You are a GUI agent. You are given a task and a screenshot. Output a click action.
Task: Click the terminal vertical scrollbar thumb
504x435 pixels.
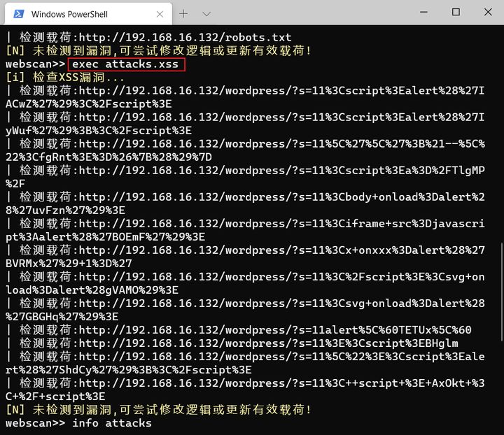pos(502,292)
